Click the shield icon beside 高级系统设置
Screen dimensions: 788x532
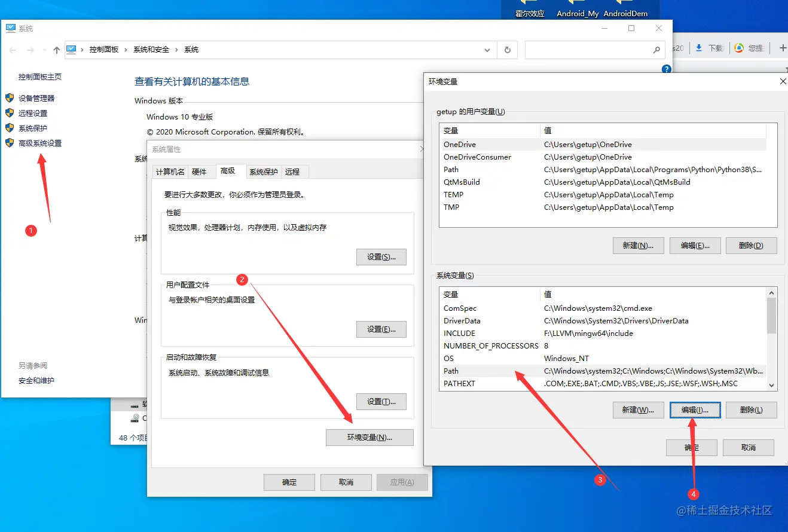click(10, 143)
